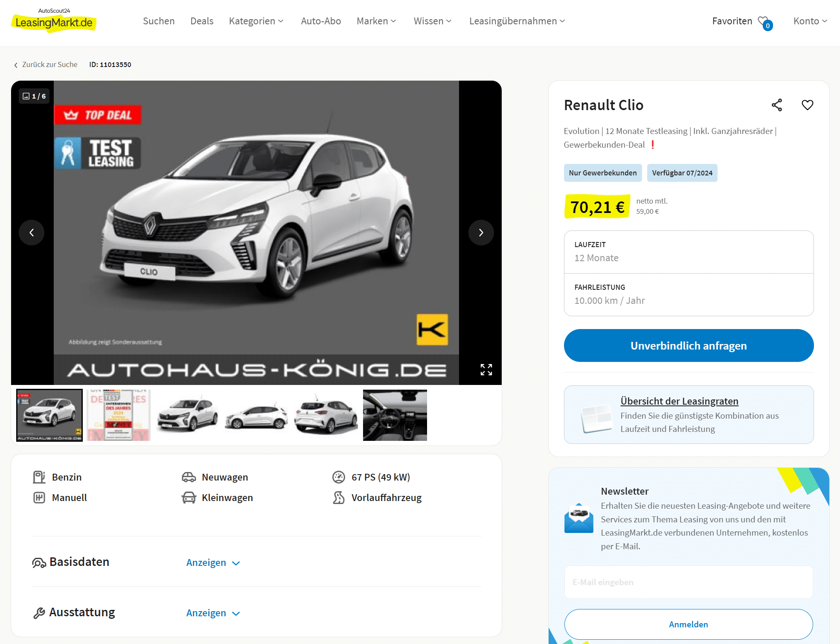Click the Vorlauffahrzeug icon

pos(339,498)
